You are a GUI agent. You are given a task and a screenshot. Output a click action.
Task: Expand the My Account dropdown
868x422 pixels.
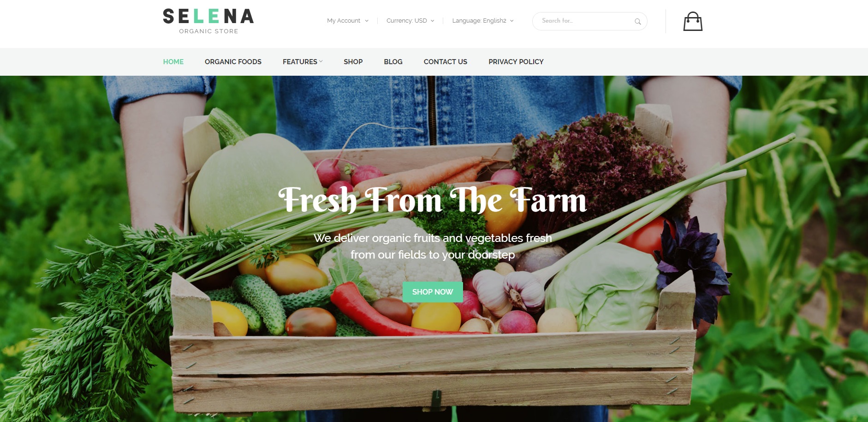coord(348,21)
